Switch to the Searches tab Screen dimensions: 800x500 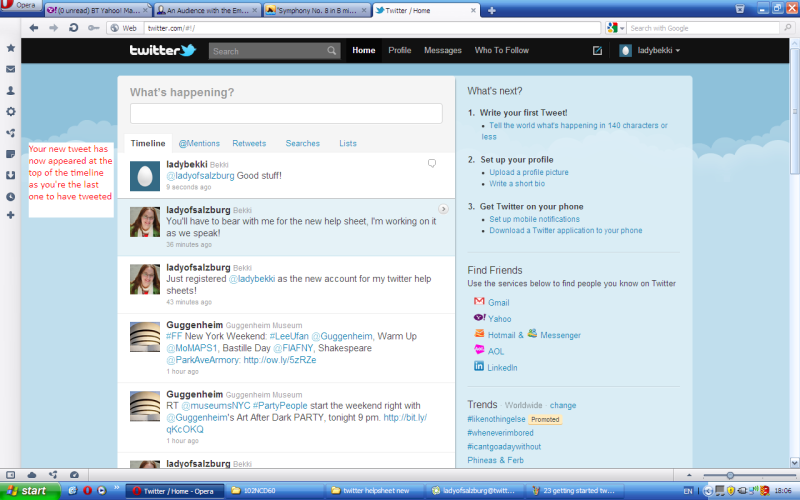pyautogui.click(x=303, y=143)
